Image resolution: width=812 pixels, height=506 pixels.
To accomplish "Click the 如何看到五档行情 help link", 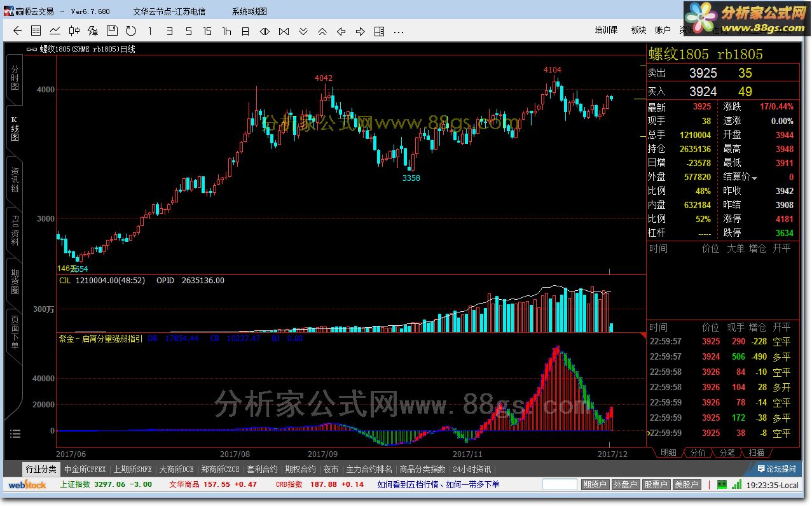I will click(409, 484).
